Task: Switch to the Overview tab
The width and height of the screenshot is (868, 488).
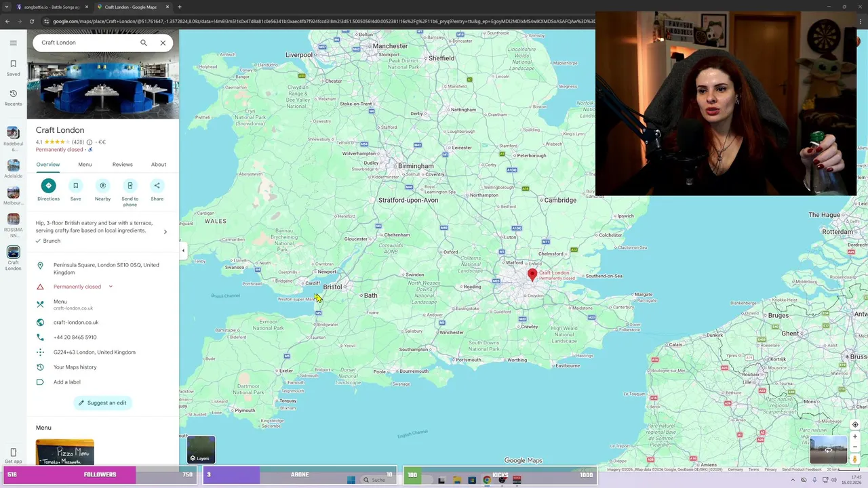Action: (48, 164)
